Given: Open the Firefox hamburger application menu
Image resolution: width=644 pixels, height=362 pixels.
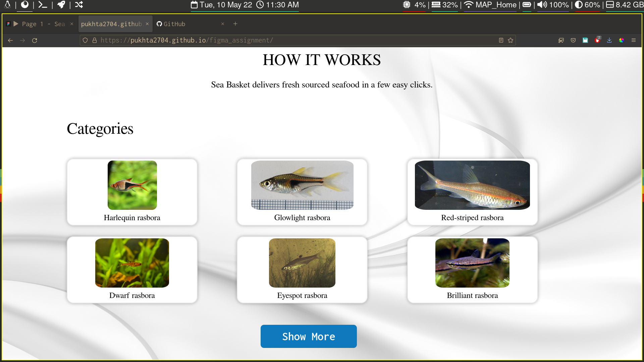Looking at the screenshot, I should point(634,40).
